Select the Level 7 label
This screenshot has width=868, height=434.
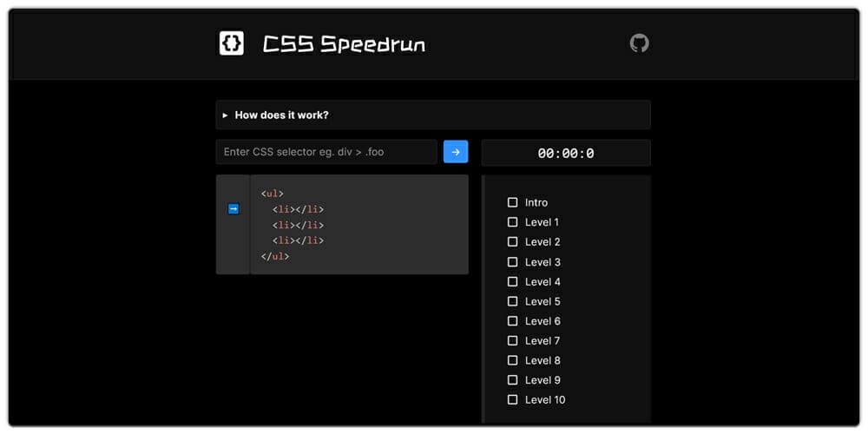542,340
